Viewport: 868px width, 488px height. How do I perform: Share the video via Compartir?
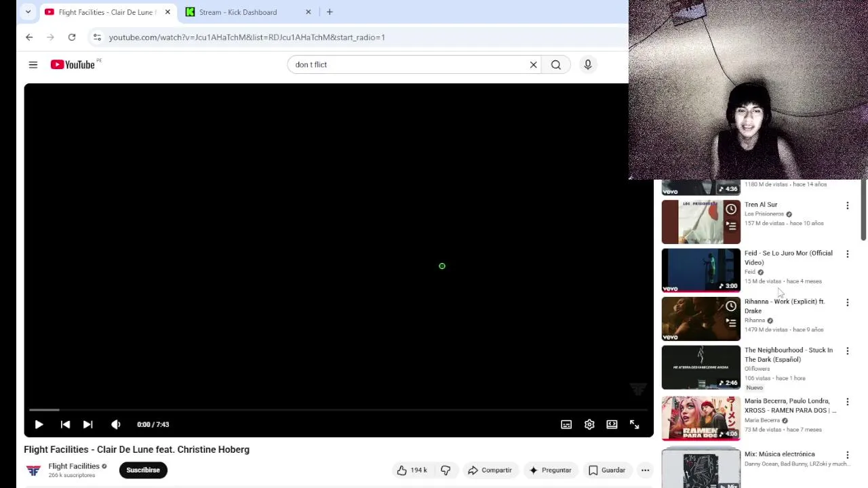click(490, 470)
